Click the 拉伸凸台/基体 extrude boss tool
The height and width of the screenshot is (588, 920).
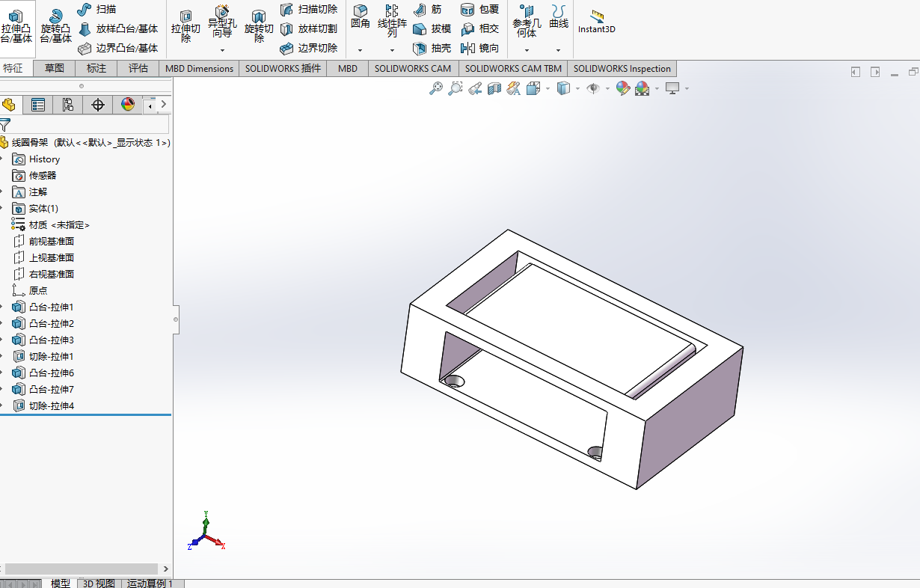[16, 26]
